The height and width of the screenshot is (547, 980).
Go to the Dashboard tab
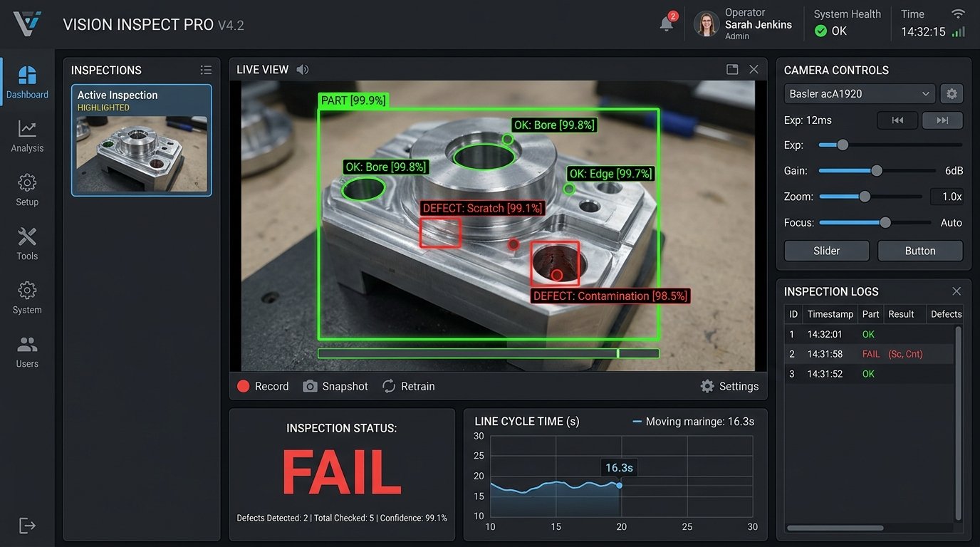pyautogui.click(x=27, y=82)
